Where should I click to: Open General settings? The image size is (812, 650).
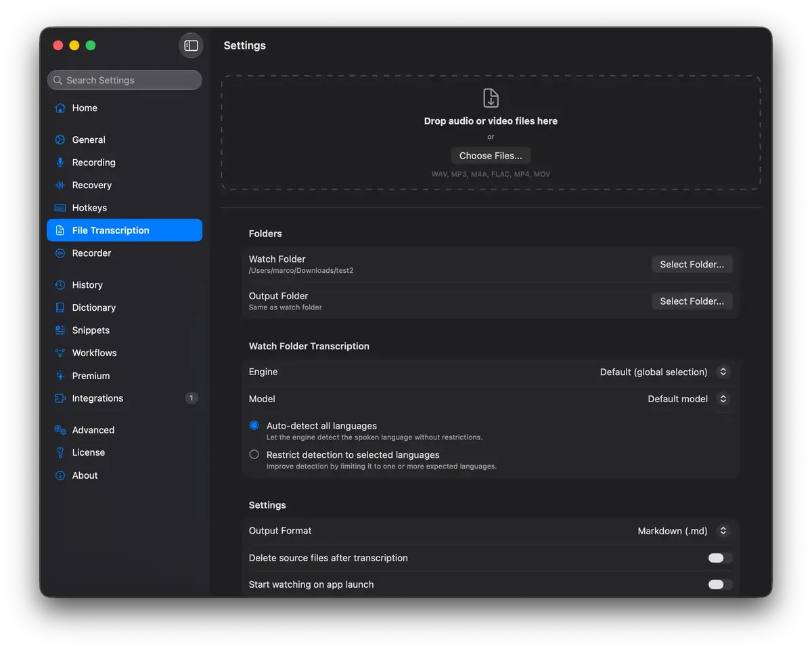(125, 139)
